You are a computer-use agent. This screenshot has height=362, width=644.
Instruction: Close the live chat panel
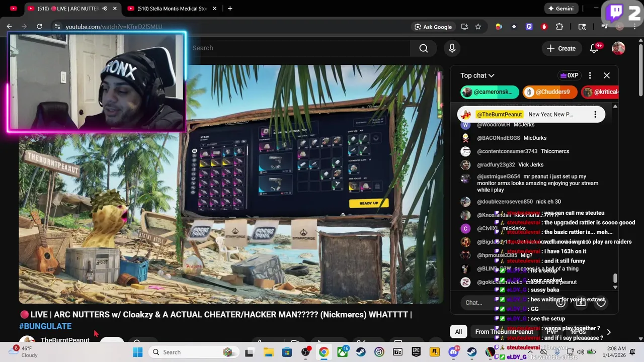[x=607, y=75]
